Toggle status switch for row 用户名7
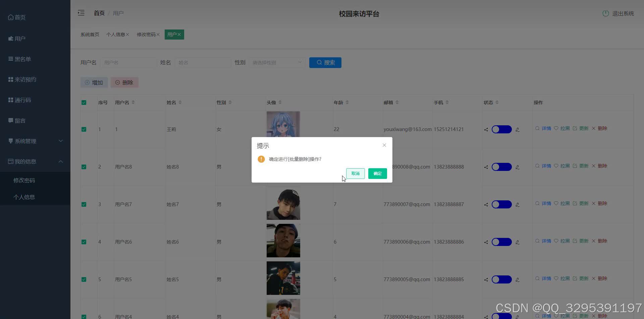 tap(501, 204)
